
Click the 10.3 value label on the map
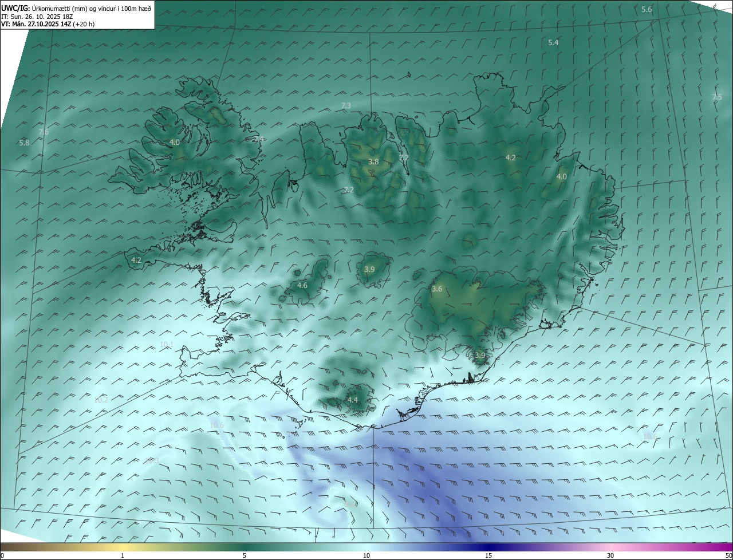point(152,460)
